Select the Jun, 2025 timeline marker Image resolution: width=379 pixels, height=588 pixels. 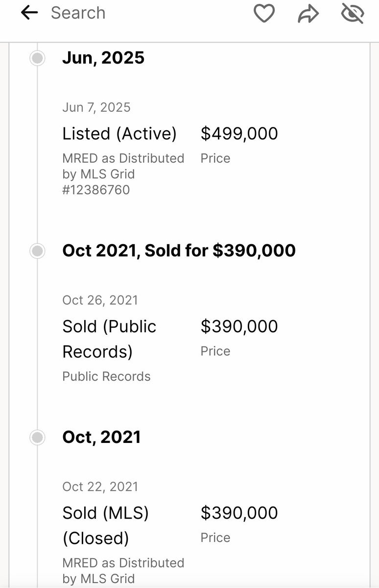(x=37, y=58)
